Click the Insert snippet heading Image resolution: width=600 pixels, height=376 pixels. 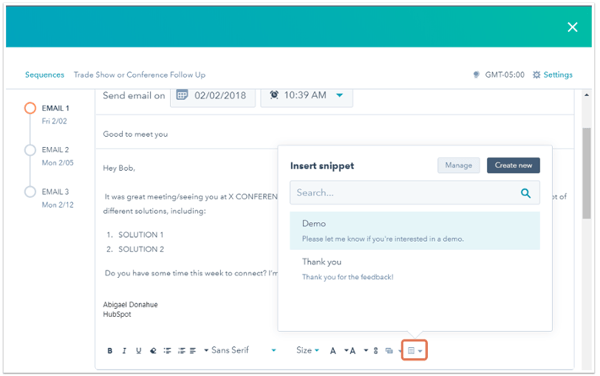(322, 166)
